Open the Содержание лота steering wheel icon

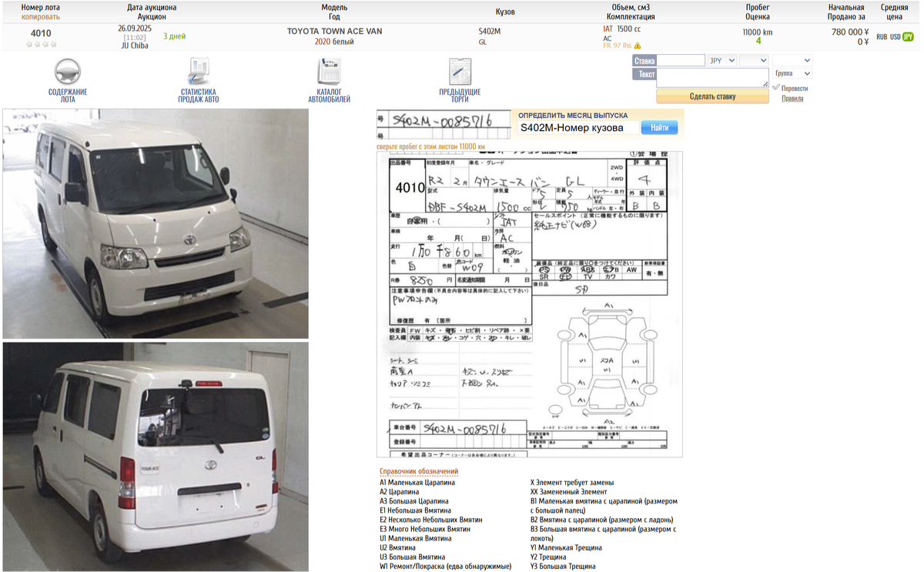68,72
